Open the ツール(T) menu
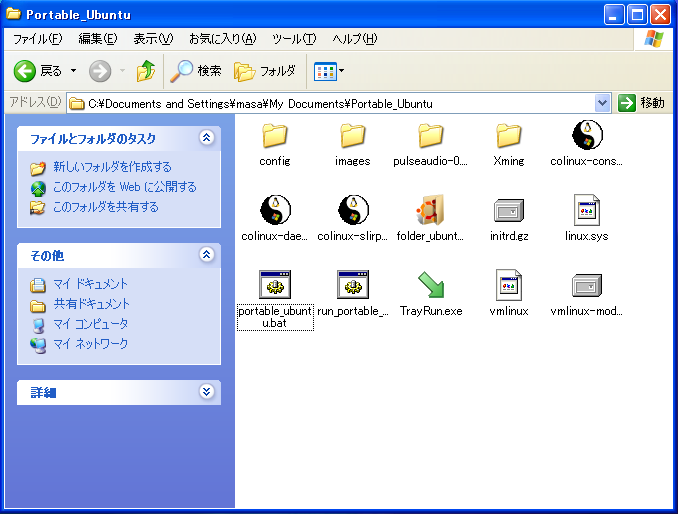Image resolution: width=678 pixels, height=514 pixels. tap(294, 39)
